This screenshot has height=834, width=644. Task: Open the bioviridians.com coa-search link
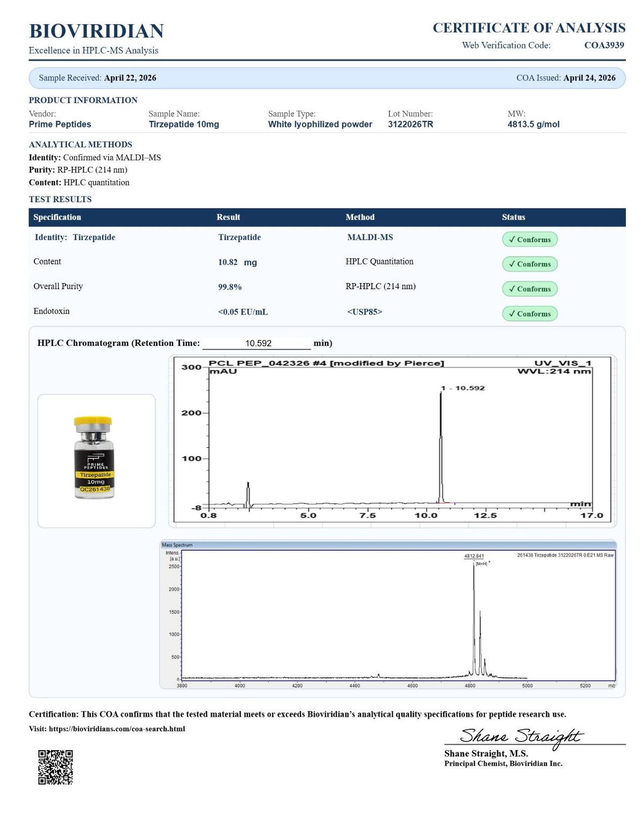click(x=117, y=729)
